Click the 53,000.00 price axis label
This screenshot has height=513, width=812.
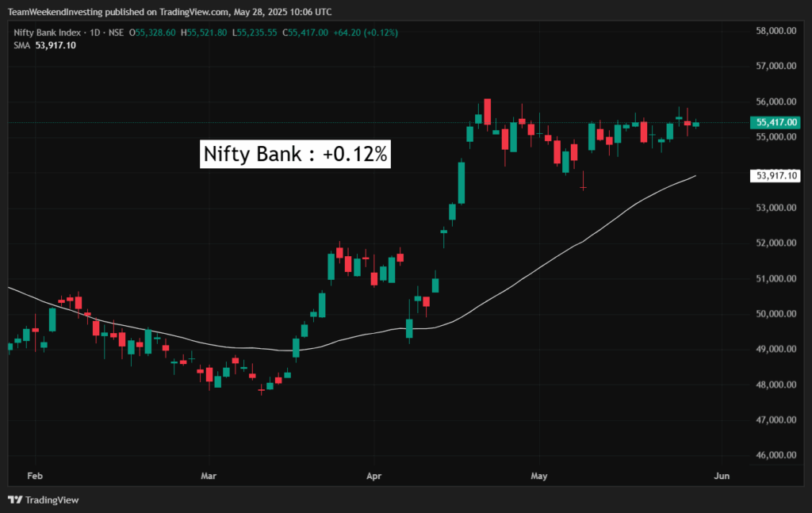[776, 208]
